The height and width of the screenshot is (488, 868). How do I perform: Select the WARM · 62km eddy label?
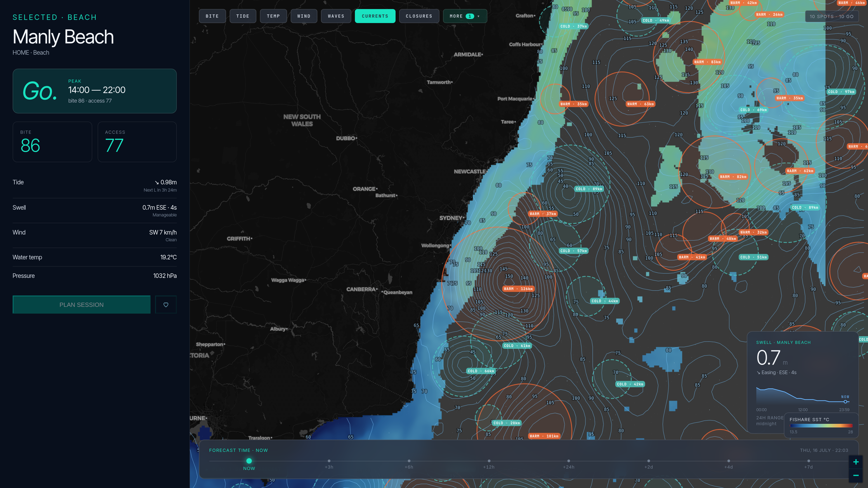coord(800,171)
